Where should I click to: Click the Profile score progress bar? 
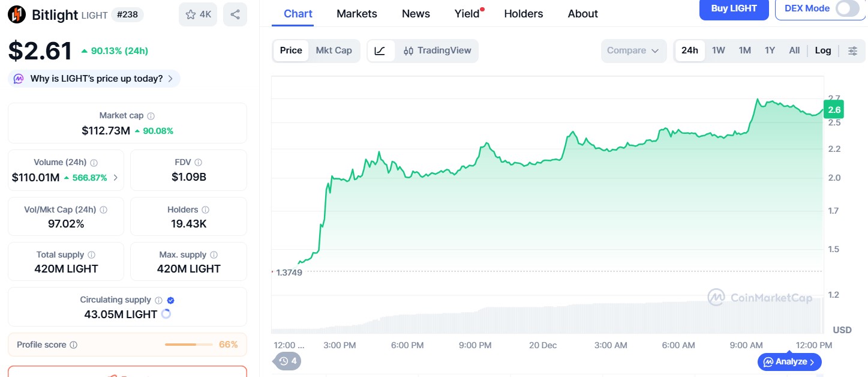188,345
